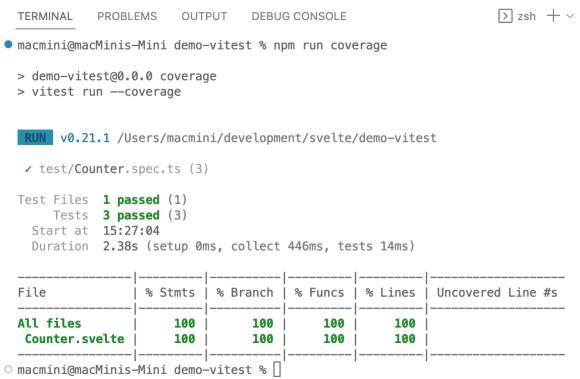Open the demo-vitest project path link
Image resolution: width=580 pixels, height=379 pixels.
point(277,138)
